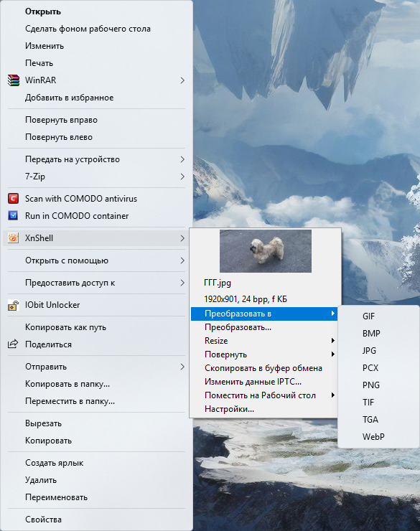The height and width of the screenshot is (531, 420).
Task: Select Сделать фоном рабочего стола
Action: 88,29
